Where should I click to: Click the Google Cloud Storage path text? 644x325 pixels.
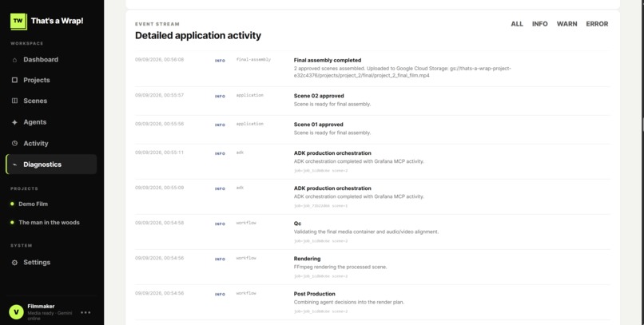(403, 72)
